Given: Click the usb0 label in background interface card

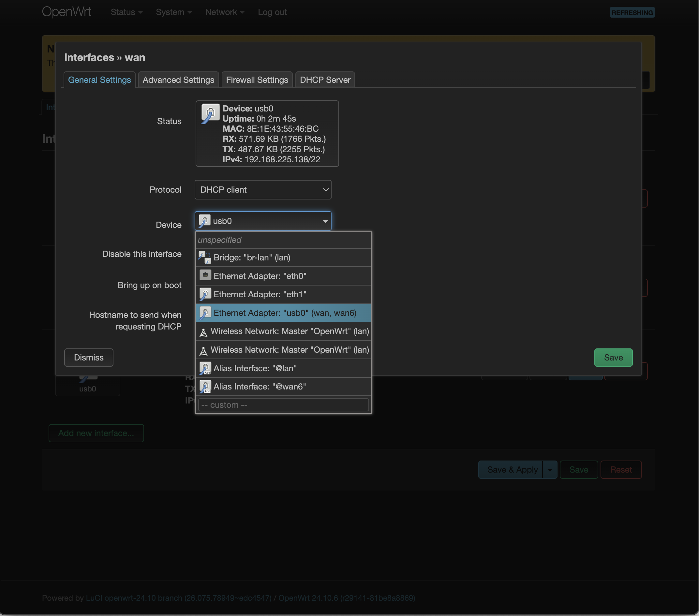Looking at the screenshot, I should click(x=88, y=389).
